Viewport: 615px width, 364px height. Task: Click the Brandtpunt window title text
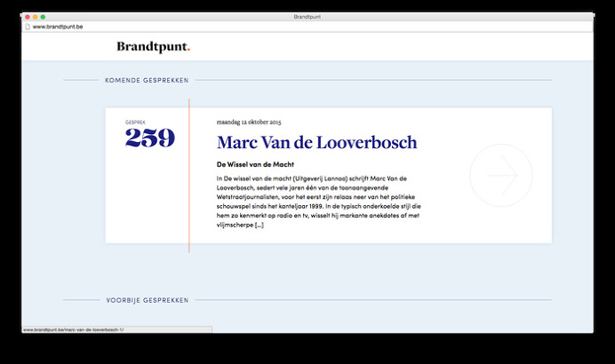[307, 17]
